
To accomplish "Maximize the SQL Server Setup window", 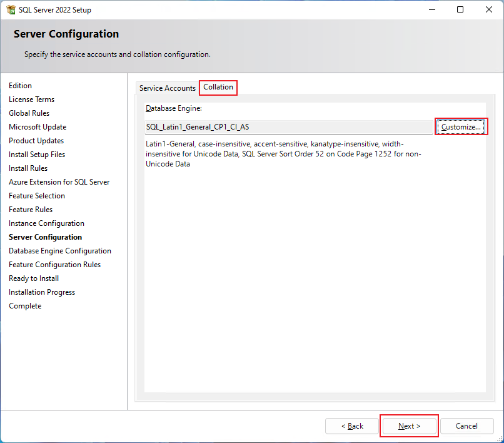I will click(460, 9).
